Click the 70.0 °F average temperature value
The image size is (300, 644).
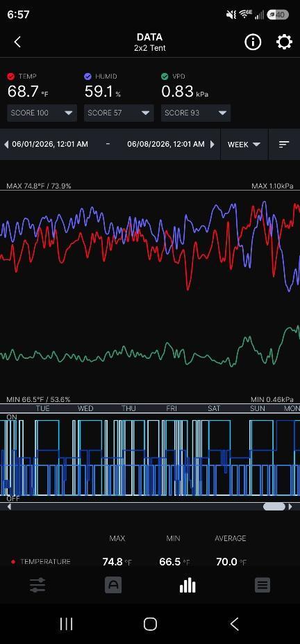231,562
